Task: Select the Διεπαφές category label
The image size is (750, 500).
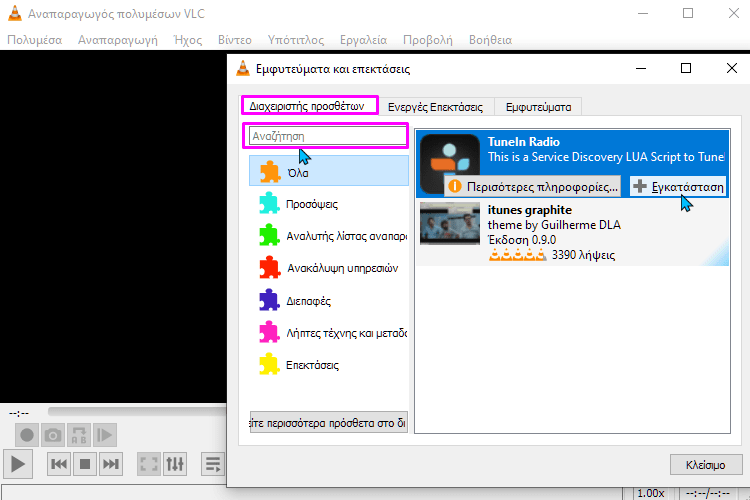Action: (309, 301)
